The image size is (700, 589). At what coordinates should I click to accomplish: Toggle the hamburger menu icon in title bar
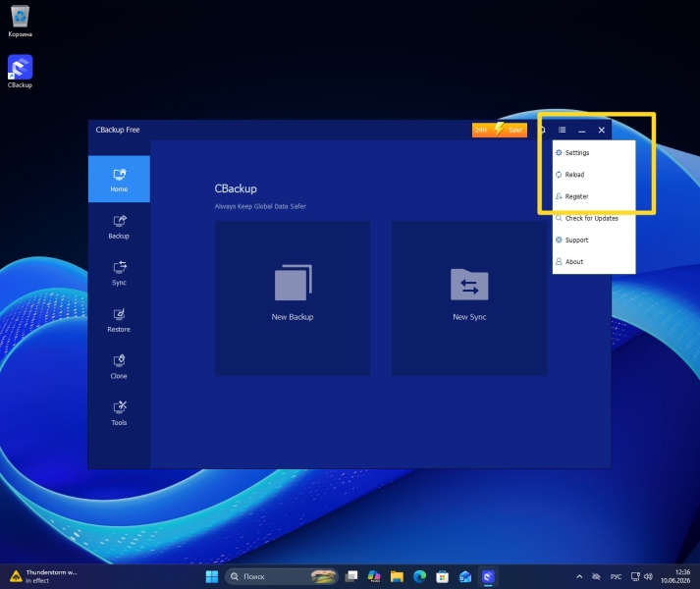pyautogui.click(x=562, y=130)
